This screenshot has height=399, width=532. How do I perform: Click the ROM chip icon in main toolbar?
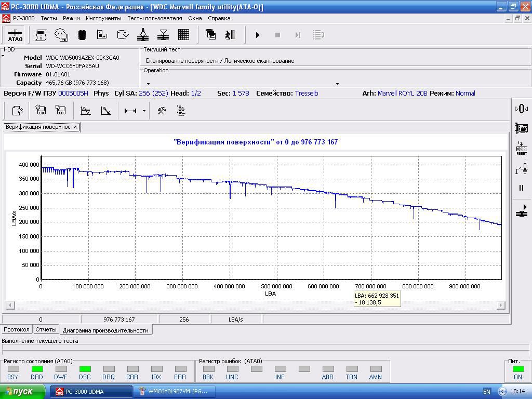pos(82,35)
